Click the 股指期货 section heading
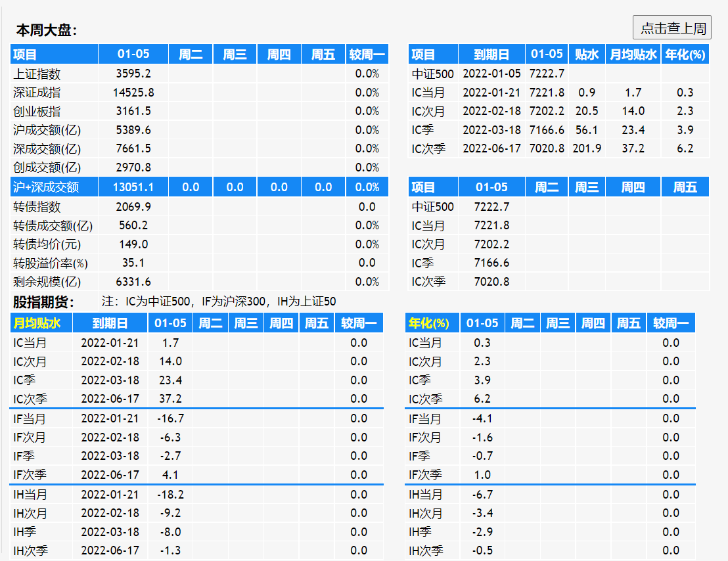Image resolution: width=728 pixels, height=561 pixels. click(44, 302)
